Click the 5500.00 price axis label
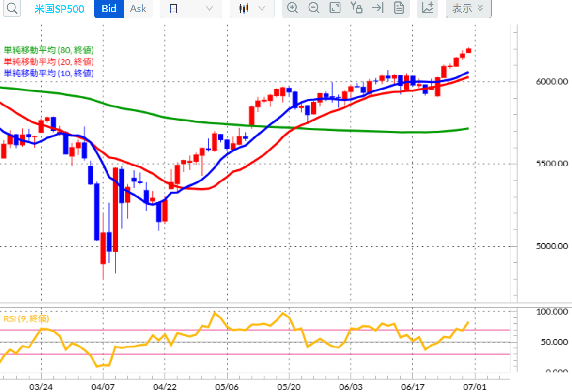 coord(552,164)
